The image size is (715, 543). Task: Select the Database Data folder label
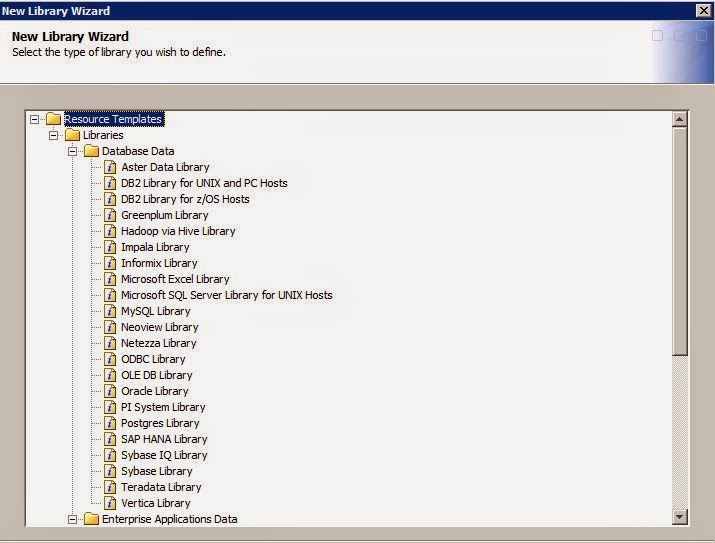pyautogui.click(x=138, y=151)
